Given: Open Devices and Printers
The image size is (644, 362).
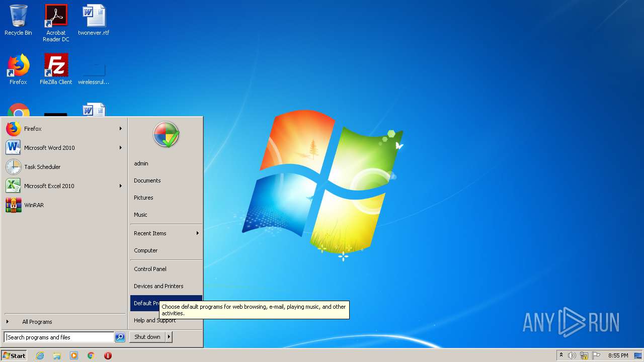Looking at the screenshot, I should coord(166,286).
